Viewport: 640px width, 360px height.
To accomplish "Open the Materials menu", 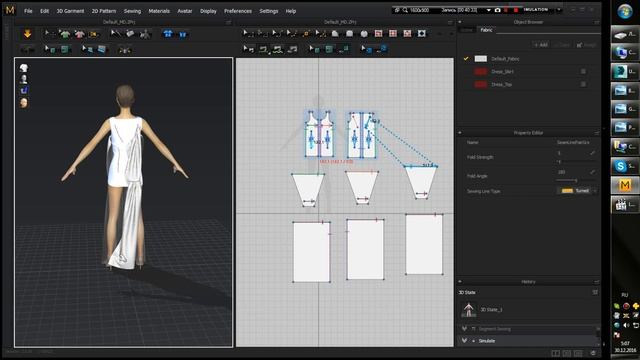I will [159, 11].
